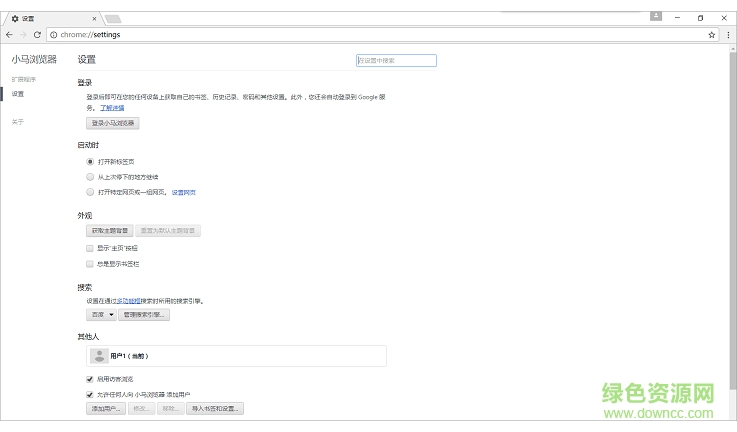
Task: Click the page vertical scrollbar thumb
Action: click(x=733, y=221)
